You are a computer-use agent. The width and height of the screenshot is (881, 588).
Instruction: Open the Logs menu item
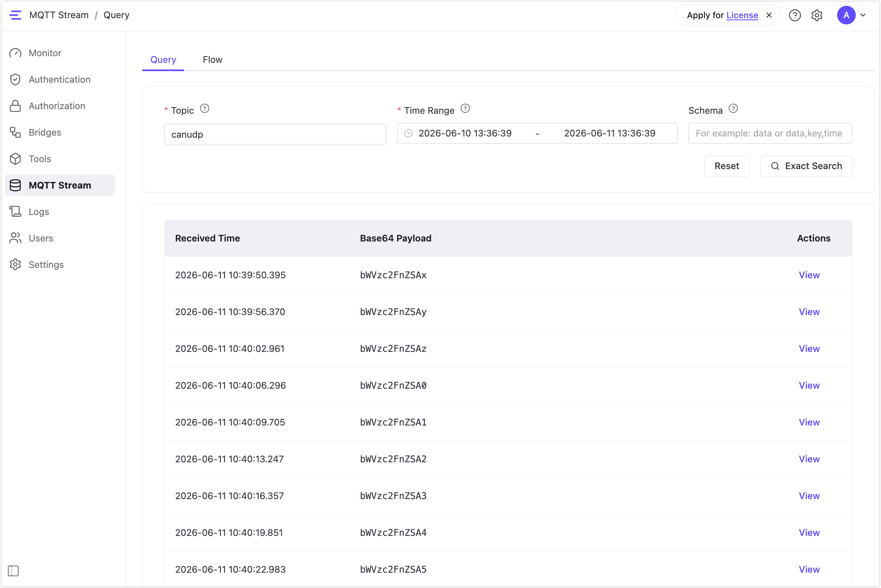[x=60, y=212]
